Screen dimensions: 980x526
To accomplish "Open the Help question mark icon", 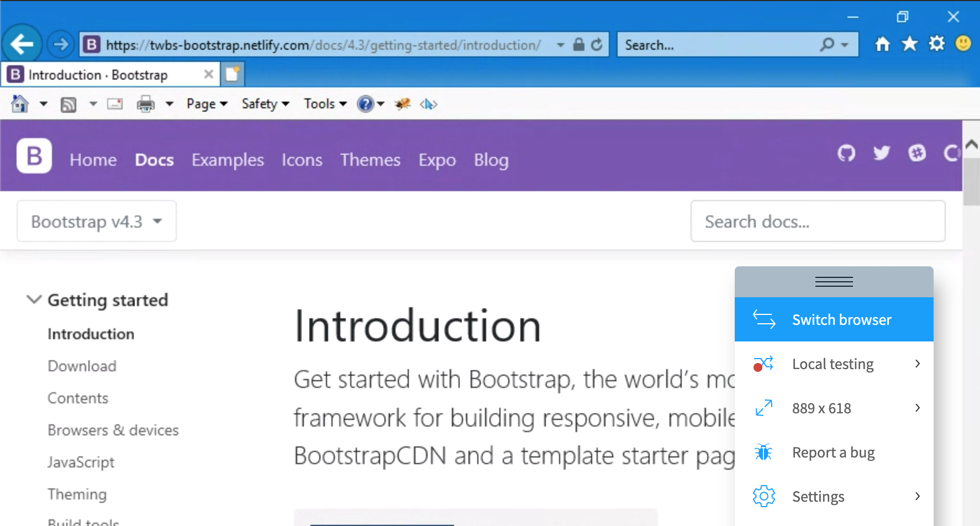I will point(365,104).
